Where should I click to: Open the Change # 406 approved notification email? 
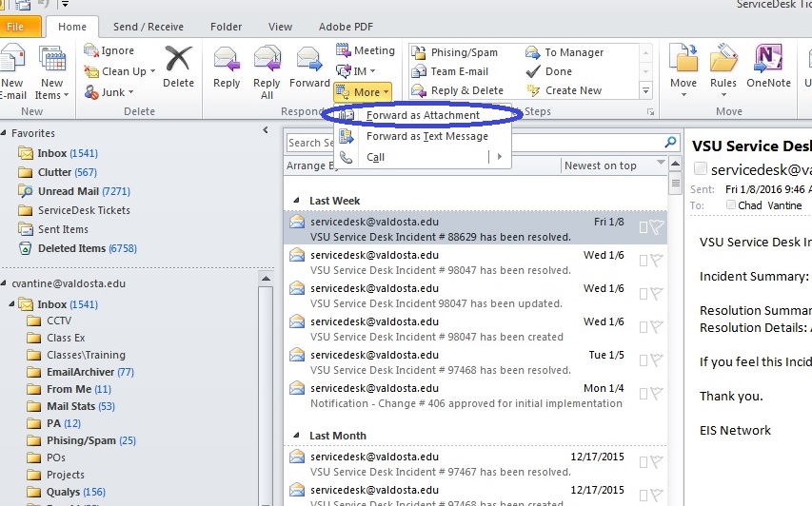[475, 396]
